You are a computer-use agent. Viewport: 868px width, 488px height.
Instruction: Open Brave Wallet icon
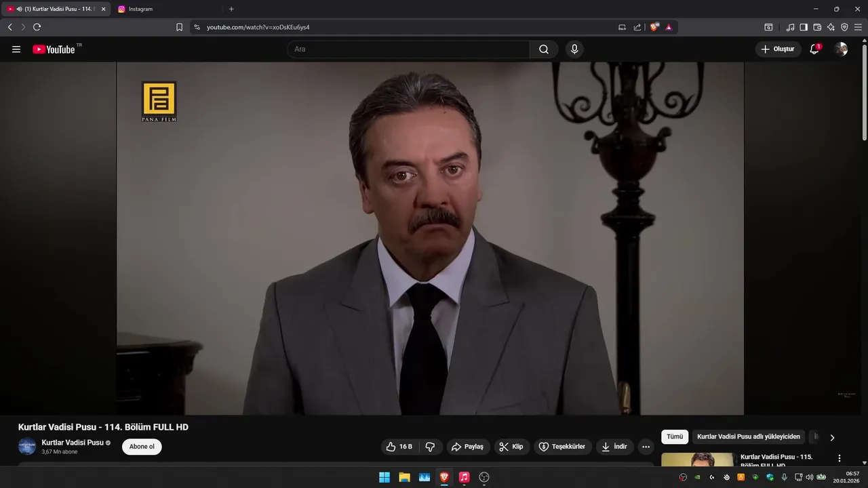[817, 27]
